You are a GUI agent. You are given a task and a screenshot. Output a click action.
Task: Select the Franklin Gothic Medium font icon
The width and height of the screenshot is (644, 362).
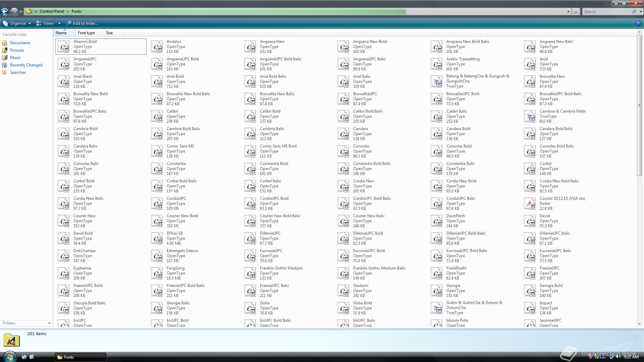click(x=250, y=273)
